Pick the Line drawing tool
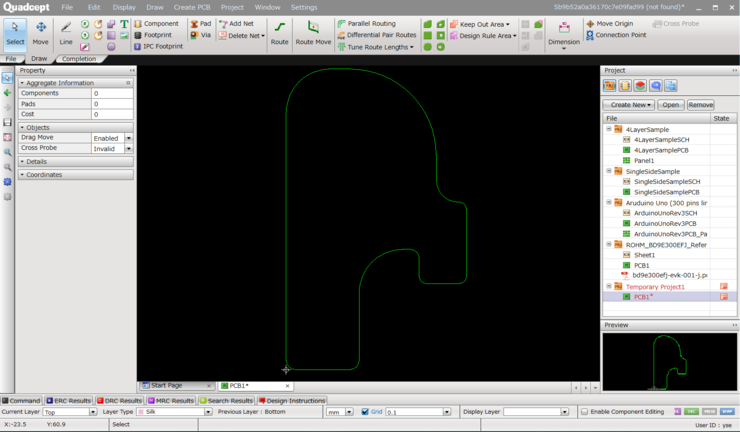The height and width of the screenshot is (432, 740). (x=66, y=34)
